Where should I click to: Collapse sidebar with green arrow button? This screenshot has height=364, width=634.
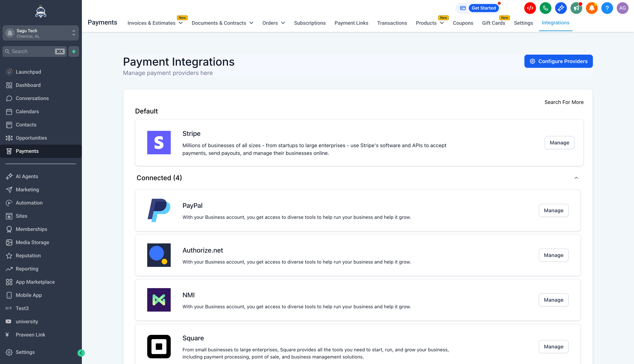[x=81, y=353]
